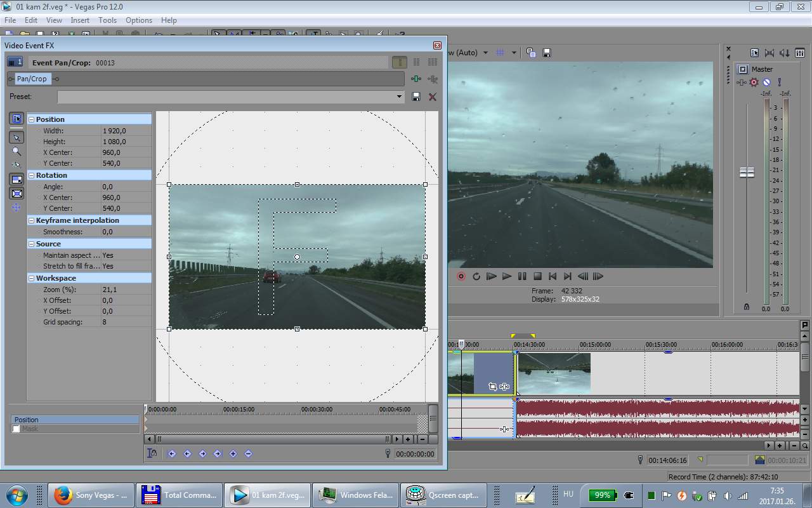Open the Insert menu

[80, 20]
